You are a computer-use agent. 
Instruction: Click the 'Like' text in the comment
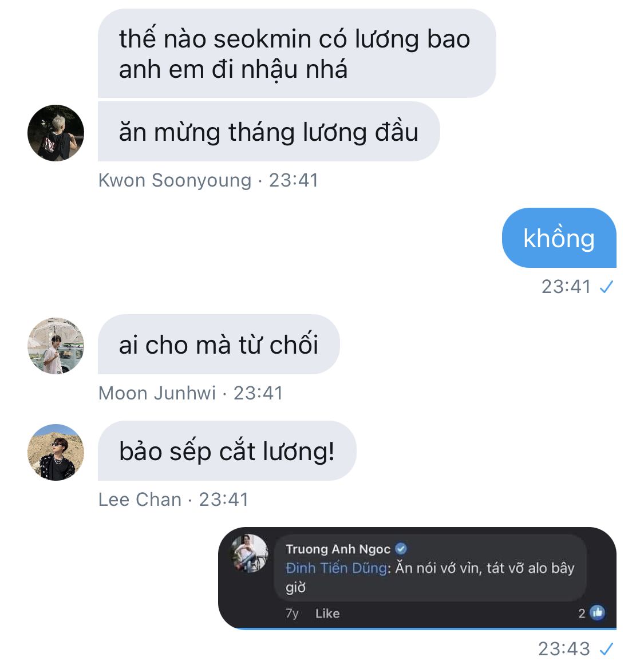pyautogui.click(x=327, y=613)
